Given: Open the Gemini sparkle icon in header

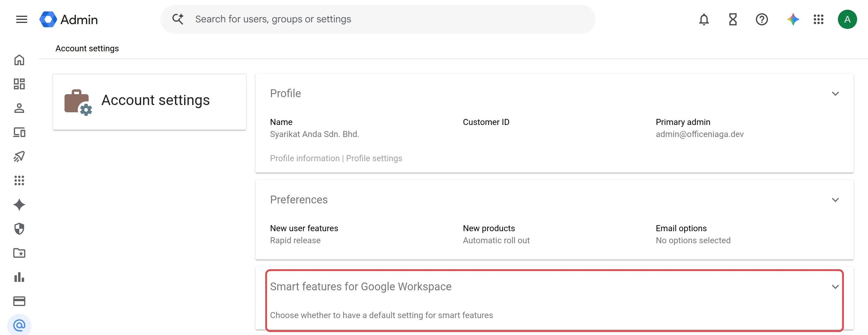Looking at the screenshot, I should [x=793, y=19].
